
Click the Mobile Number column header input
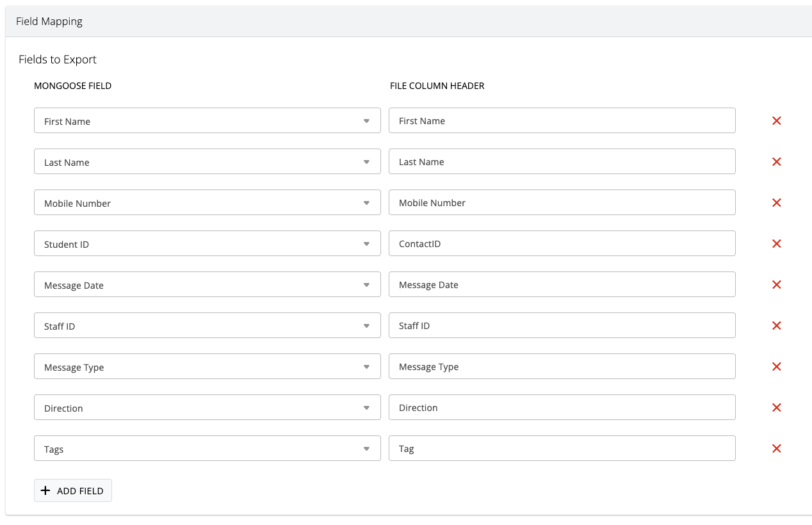[x=562, y=203]
